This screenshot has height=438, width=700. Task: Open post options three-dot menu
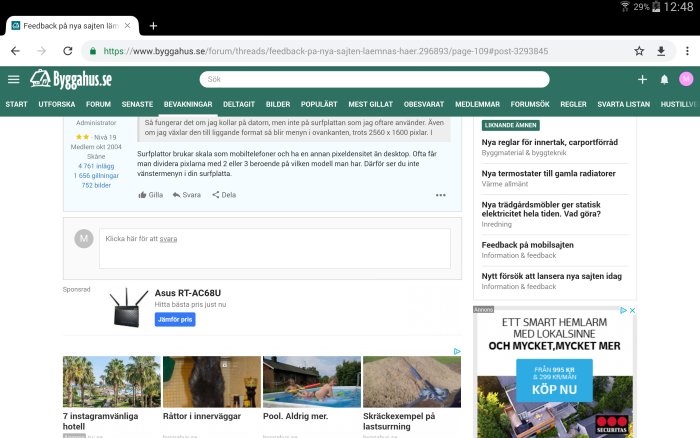tap(441, 195)
